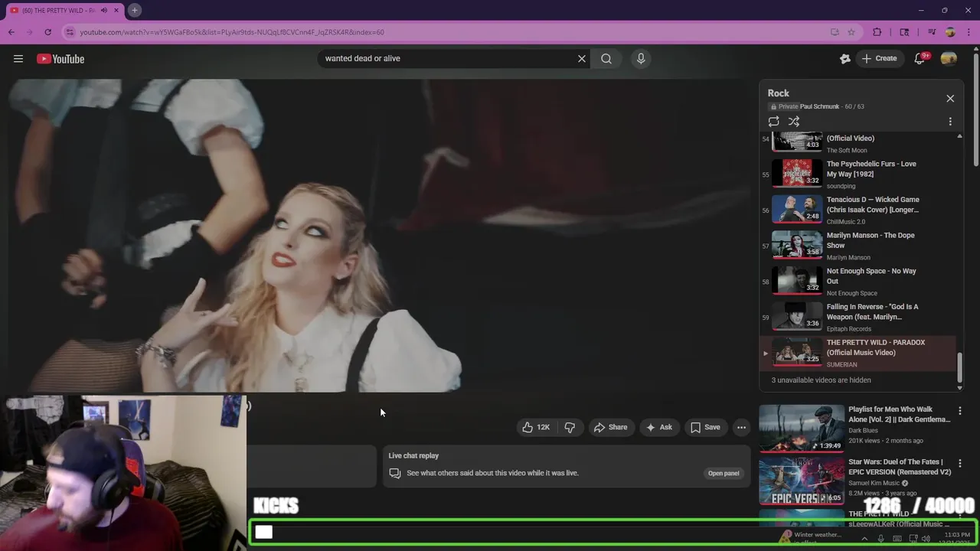This screenshot has height=551, width=980.
Task: Open the YouTube guide hamburger menu
Action: (18, 59)
